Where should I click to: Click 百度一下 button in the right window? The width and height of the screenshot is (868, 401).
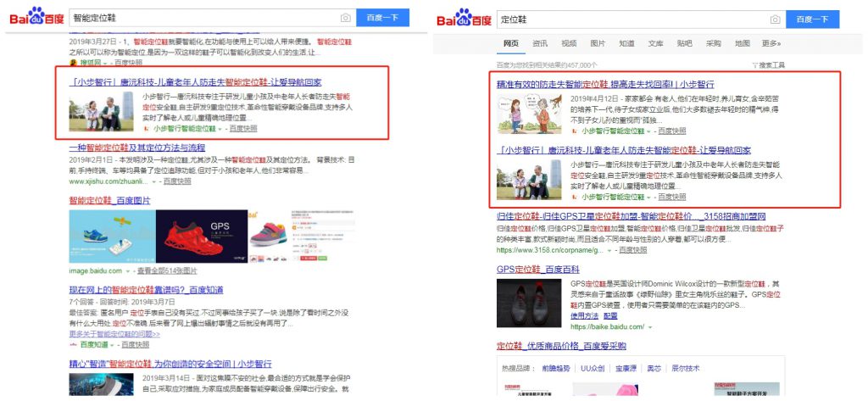pyautogui.click(x=813, y=19)
